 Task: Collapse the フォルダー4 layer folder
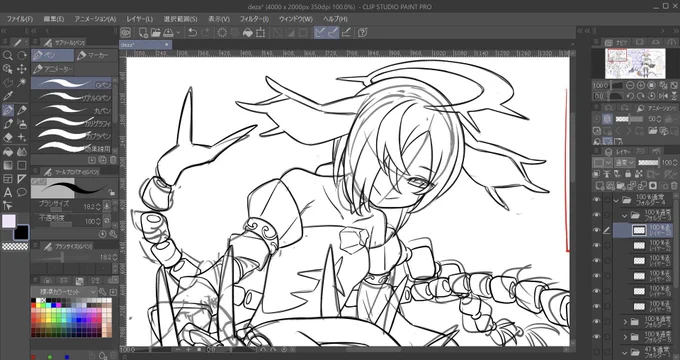point(616,200)
